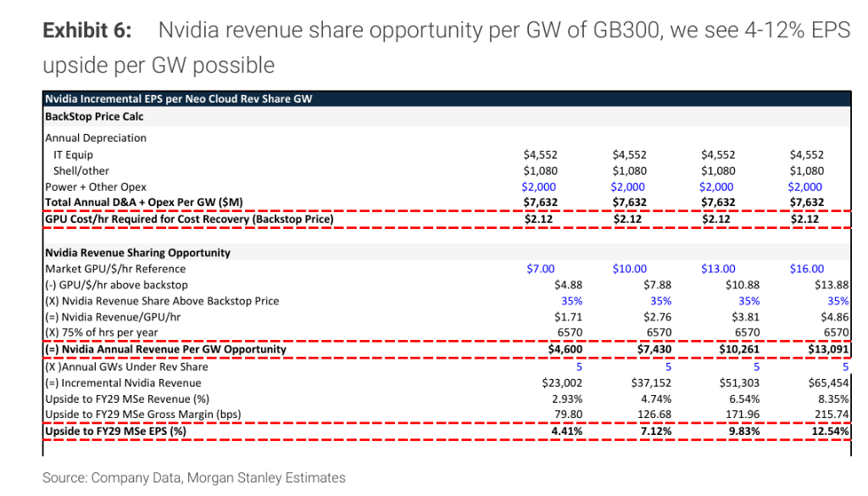This screenshot has width=868, height=496.
Task: Click the $7.88 GPU above backstop value
Action: 657,285
